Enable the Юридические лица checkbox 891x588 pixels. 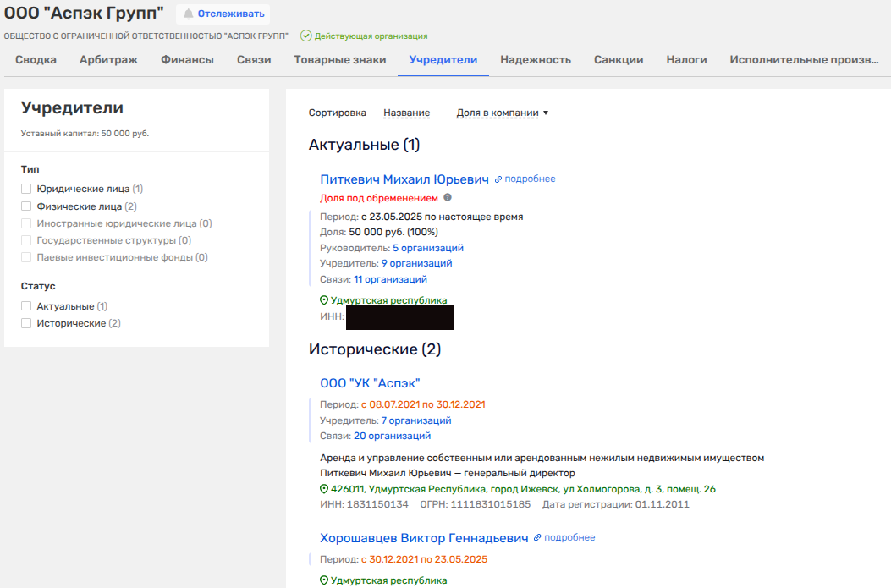(x=26, y=190)
